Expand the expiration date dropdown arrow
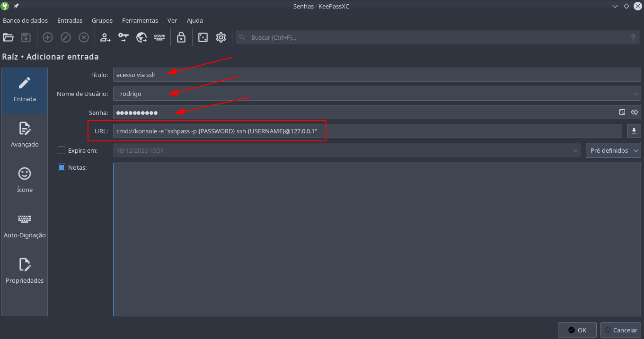This screenshot has width=644, height=339. click(576, 150)
